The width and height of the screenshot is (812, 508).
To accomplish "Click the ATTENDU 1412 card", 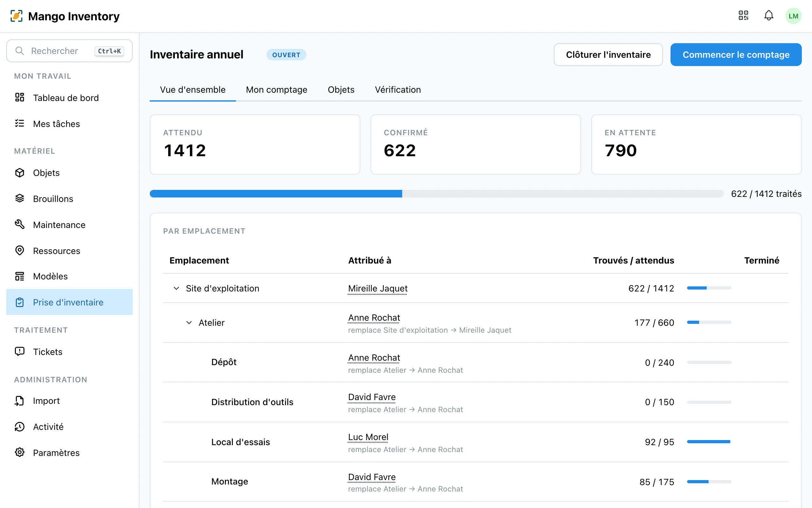I will tap(255, 144).
